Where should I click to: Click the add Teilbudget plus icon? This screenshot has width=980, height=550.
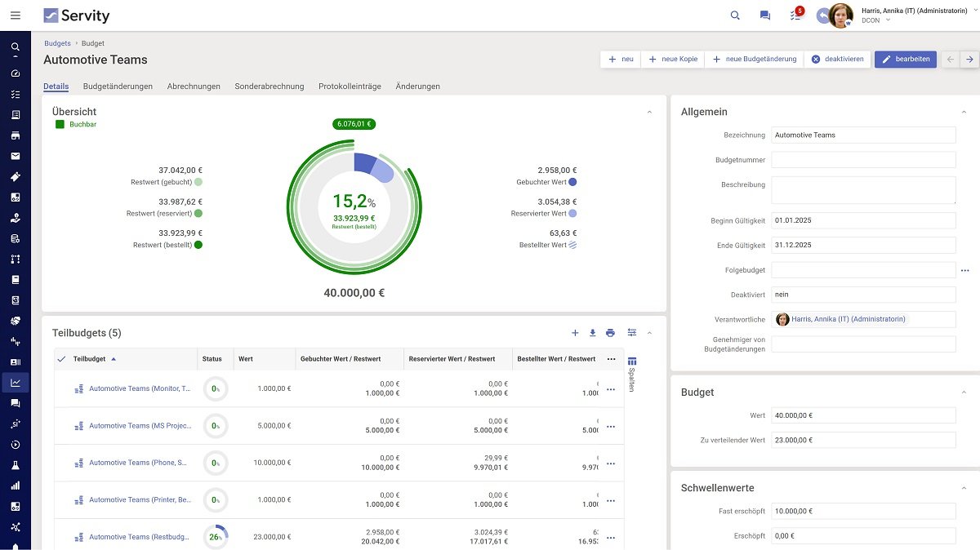tap(575, 333)
